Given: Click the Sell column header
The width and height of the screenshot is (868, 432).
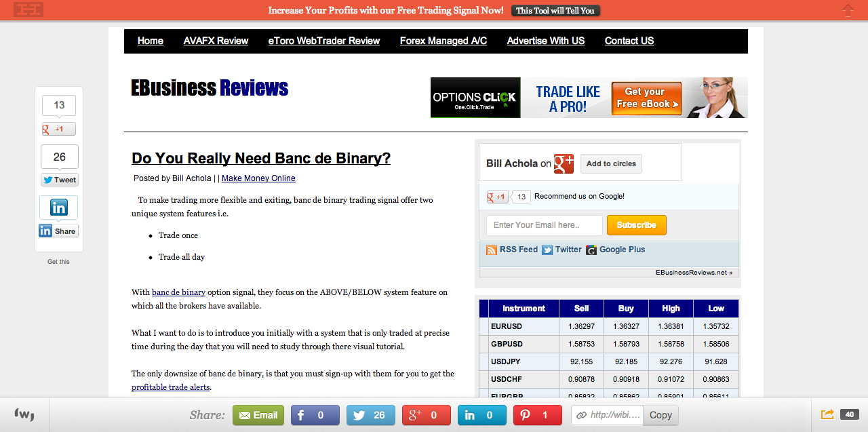Looking at the screenshot, I should (582, 309).
